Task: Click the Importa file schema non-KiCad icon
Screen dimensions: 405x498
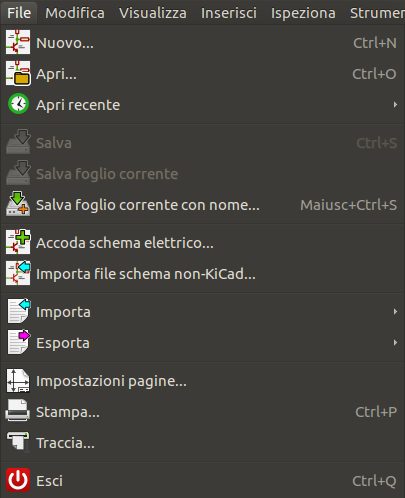Action: pos(18,273)
